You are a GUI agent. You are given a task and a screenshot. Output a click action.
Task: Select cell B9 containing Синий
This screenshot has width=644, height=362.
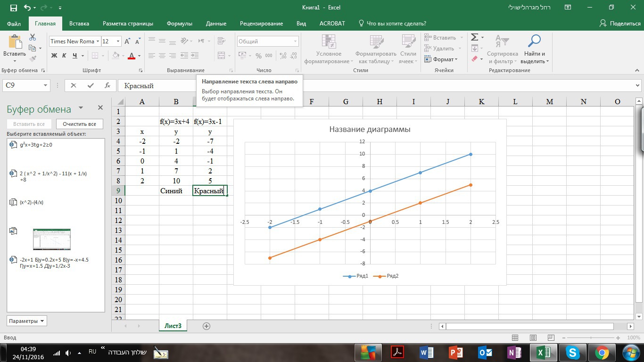[176, 190]
